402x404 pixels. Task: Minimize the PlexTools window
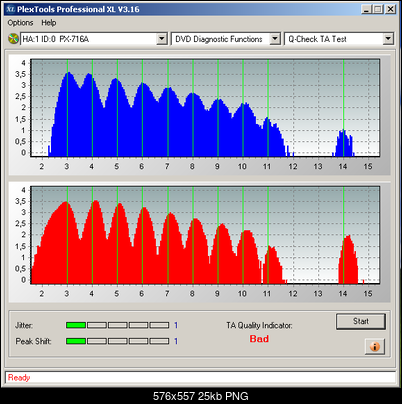367,9
